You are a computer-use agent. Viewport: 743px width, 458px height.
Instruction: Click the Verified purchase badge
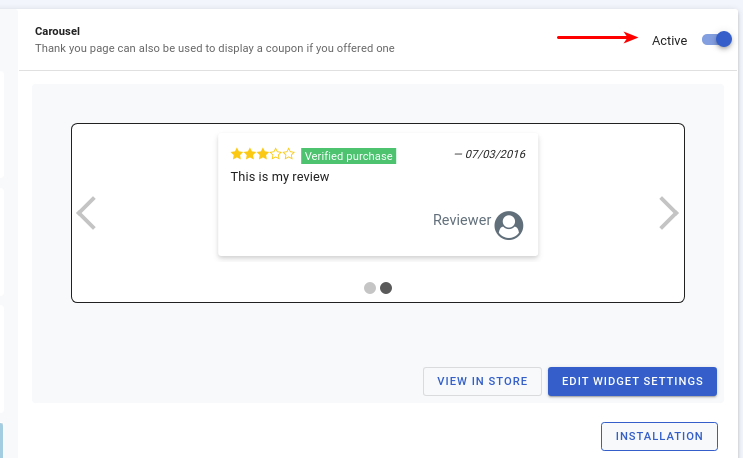349,156
